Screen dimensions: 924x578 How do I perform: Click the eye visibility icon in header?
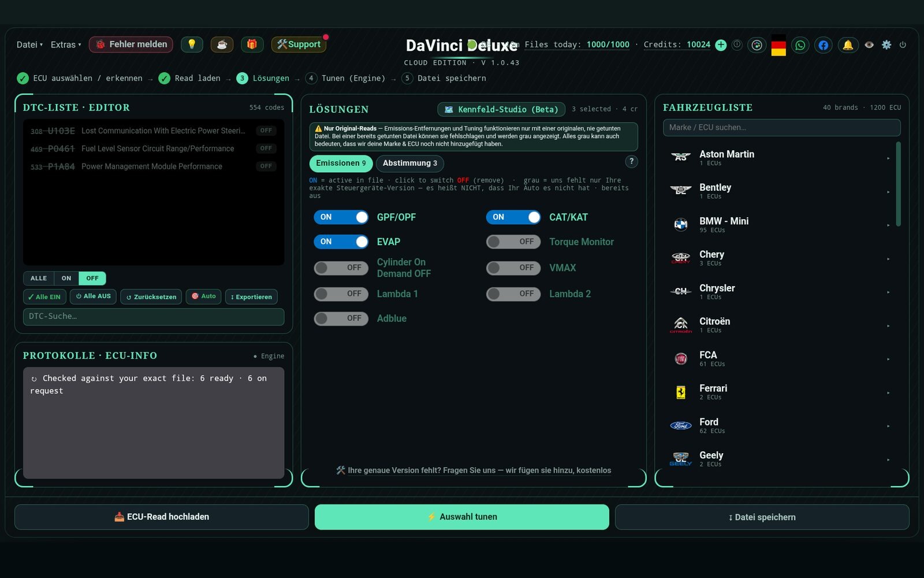tap(869, 45)
